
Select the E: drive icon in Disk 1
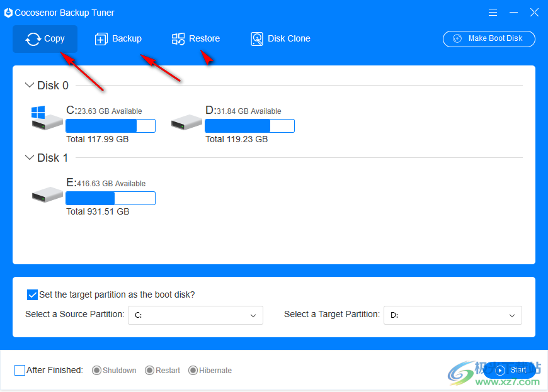point(47,194)
